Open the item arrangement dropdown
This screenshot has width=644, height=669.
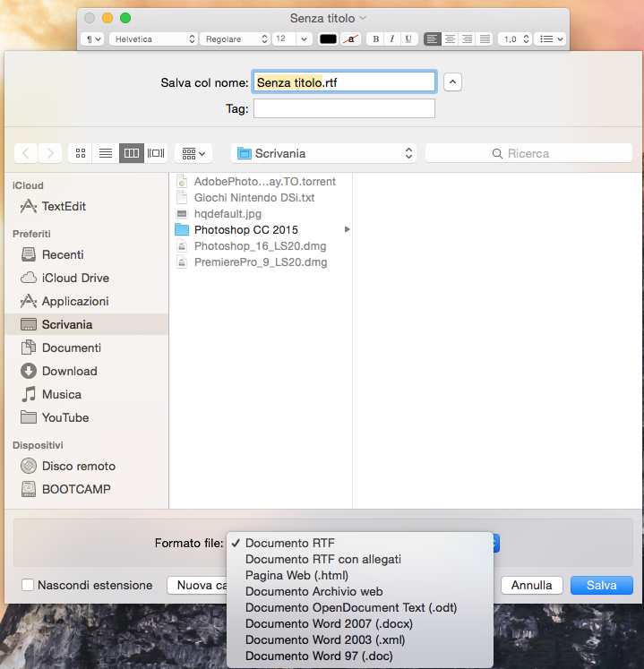coord(193,153)
